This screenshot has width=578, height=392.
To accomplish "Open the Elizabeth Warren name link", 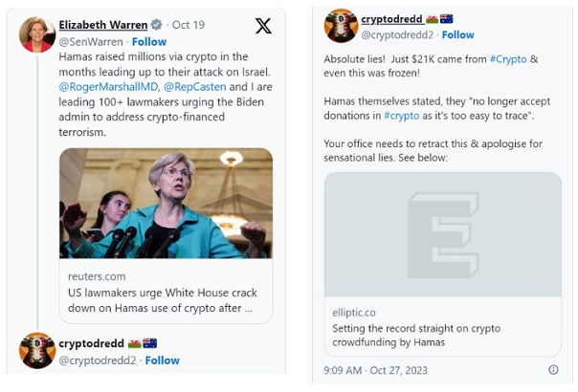I will (x=103, y=25).
